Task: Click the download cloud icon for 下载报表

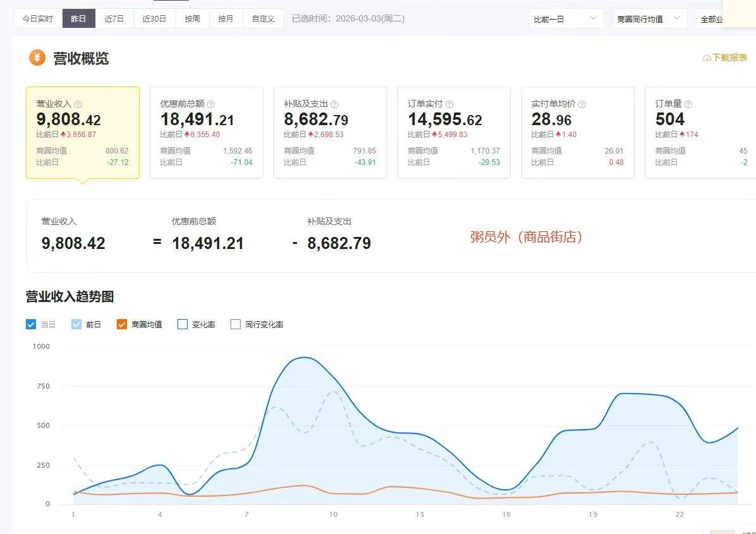Action: click(x=707, y=58)
